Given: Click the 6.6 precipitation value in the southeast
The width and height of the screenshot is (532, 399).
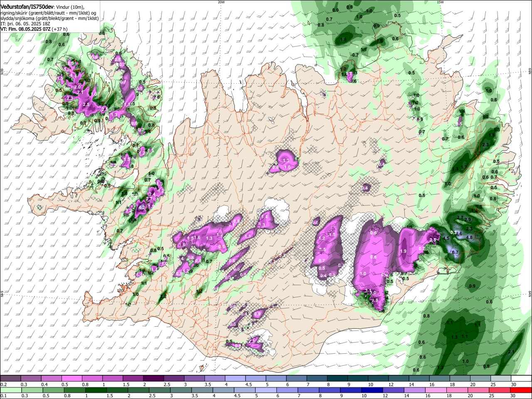Looking at the screenshot, I should coord(459,234).
